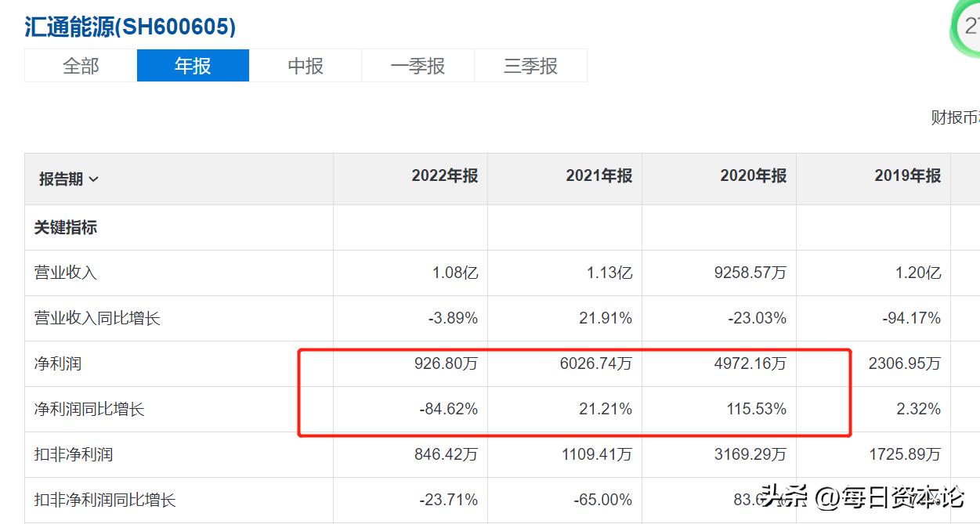Click the 2021年报 column header

(x=598, y=176)
